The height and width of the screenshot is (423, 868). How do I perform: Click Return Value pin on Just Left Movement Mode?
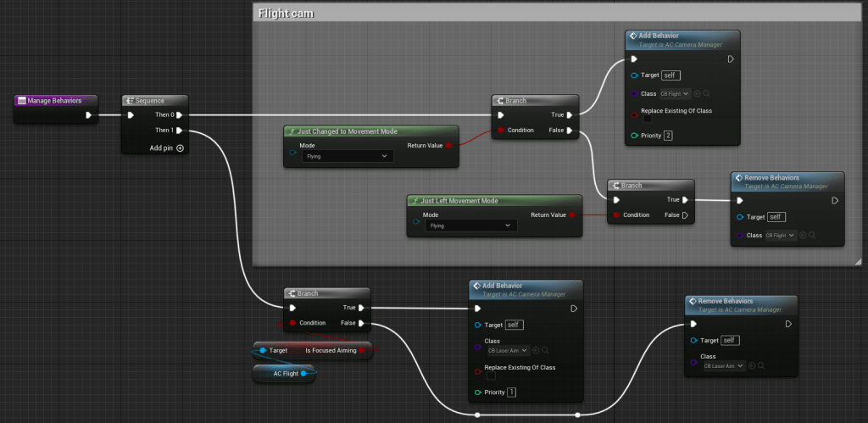pyautogui.click(x=572, y=215)
